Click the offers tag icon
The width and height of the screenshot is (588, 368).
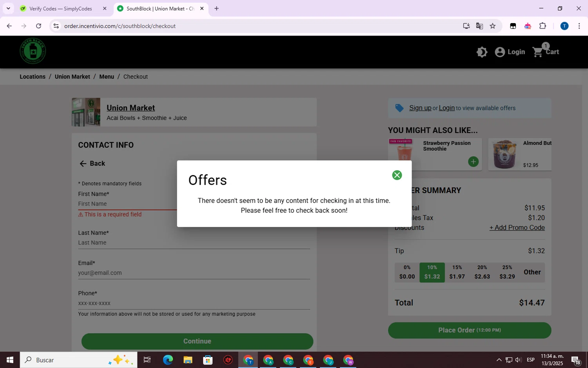[x=399, y=108]
